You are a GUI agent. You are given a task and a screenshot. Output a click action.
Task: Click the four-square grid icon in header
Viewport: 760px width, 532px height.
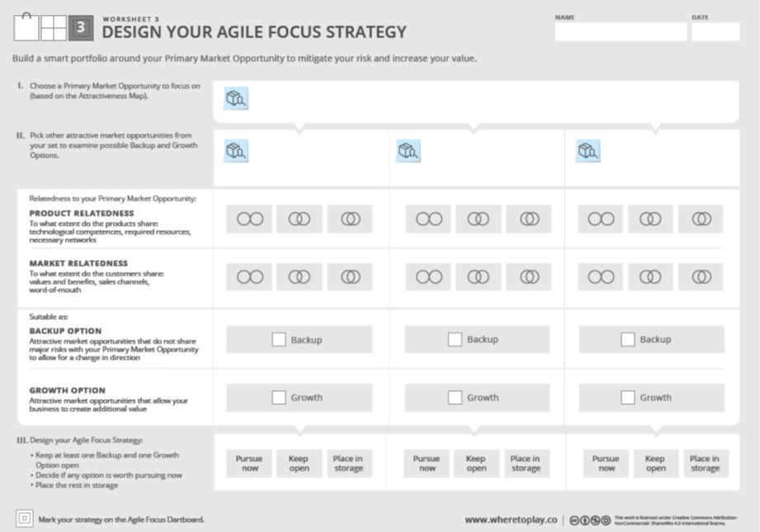coord(54,28)
